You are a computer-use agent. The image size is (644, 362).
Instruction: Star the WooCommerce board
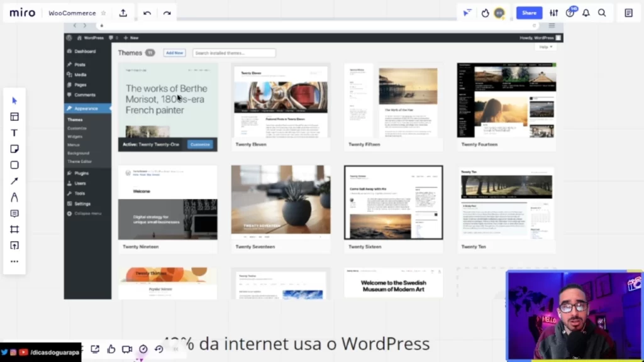pos(104,13)
